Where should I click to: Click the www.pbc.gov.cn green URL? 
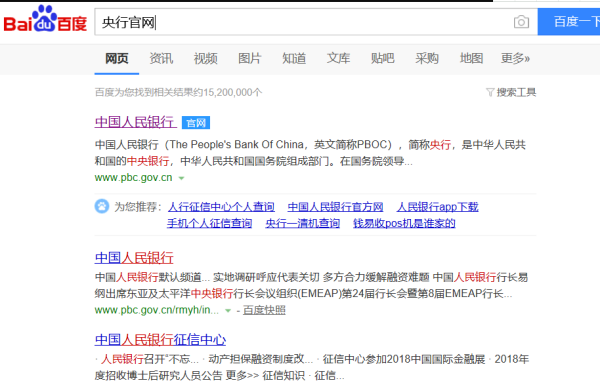(x=134, y=177)
